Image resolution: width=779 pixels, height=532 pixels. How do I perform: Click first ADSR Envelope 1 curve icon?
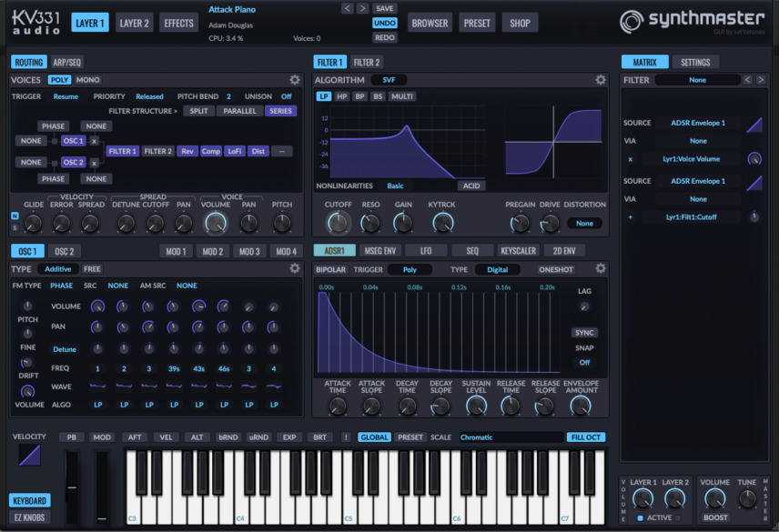(x=754, y=125)
